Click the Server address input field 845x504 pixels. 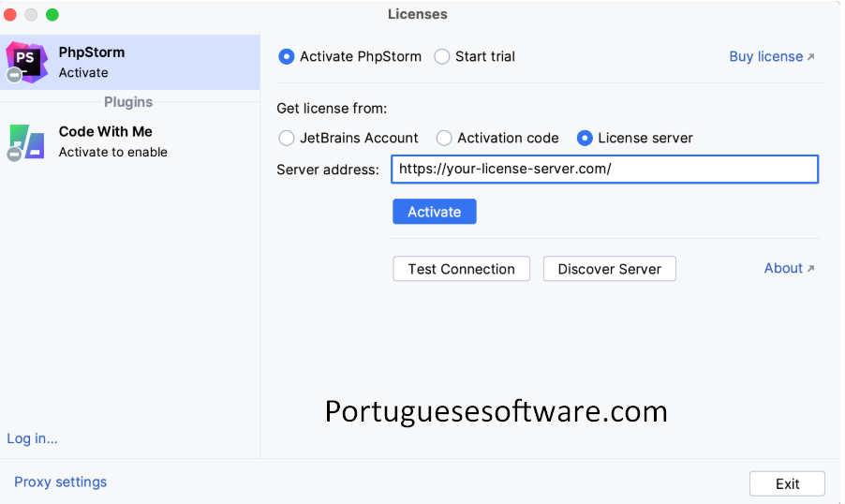[x=604, y=170]
